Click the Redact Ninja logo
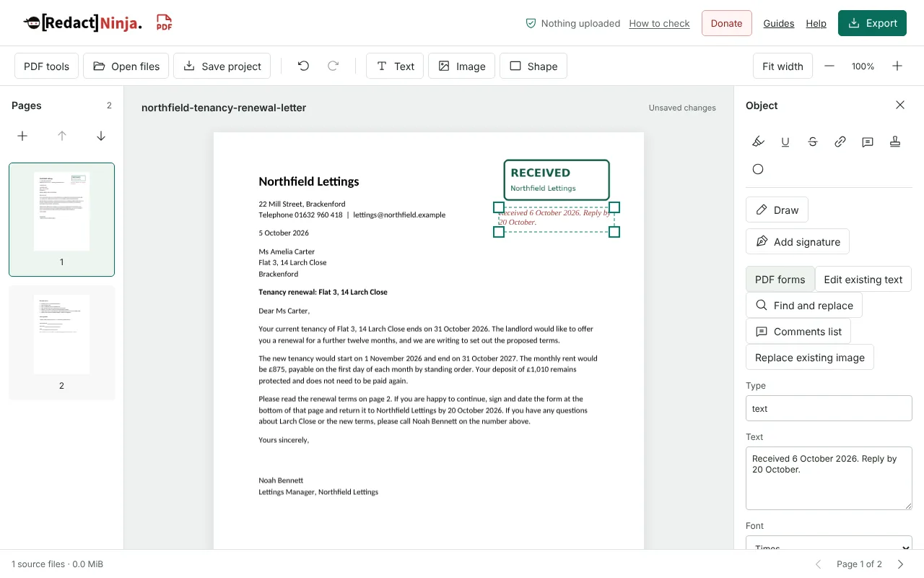This screenshot has height=578, width=924. click(x=82, y=23)
